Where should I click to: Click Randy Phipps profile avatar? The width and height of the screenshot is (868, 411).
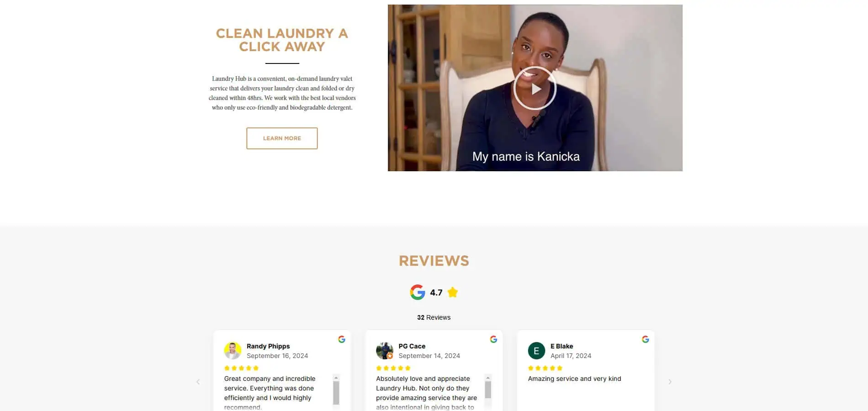pyautogui.click(x=233, y=351)
